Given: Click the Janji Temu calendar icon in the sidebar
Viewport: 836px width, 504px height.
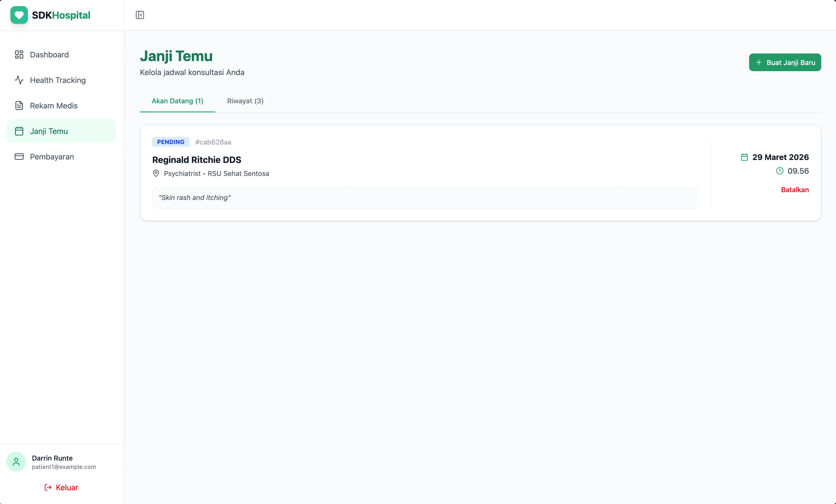Looking at the screenshot, I should 19,131.
